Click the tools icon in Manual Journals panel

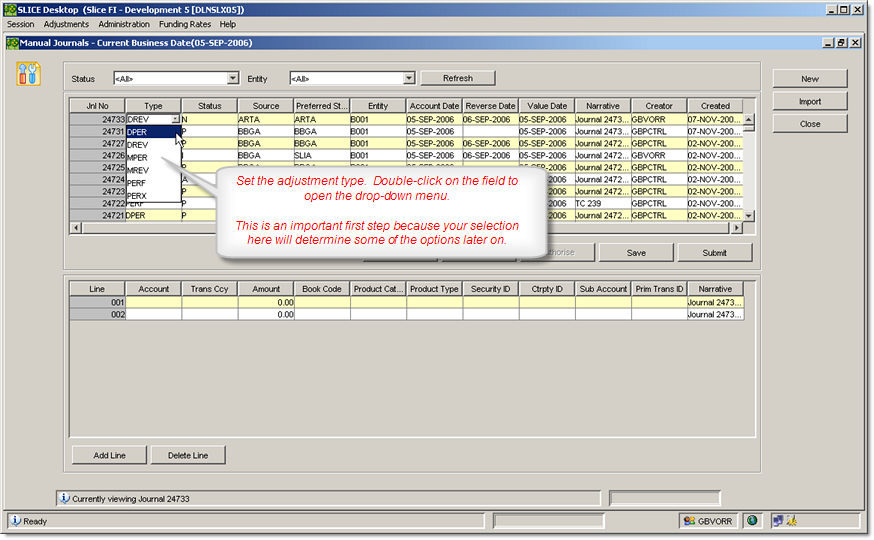pyautogui.click(x=29, y=74)
